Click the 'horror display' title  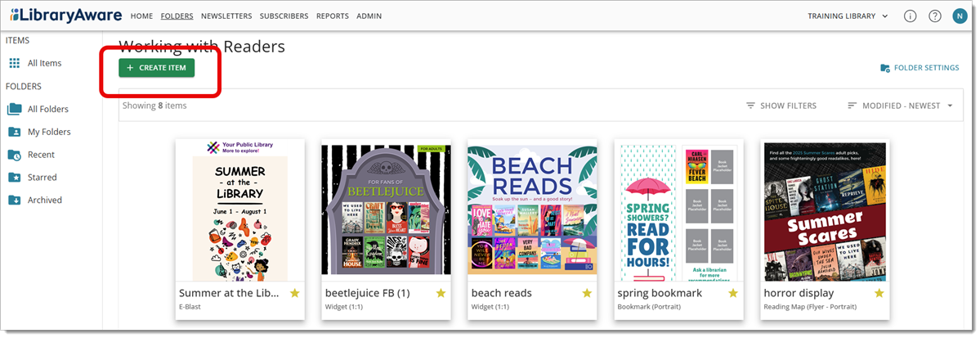(799, 293)
